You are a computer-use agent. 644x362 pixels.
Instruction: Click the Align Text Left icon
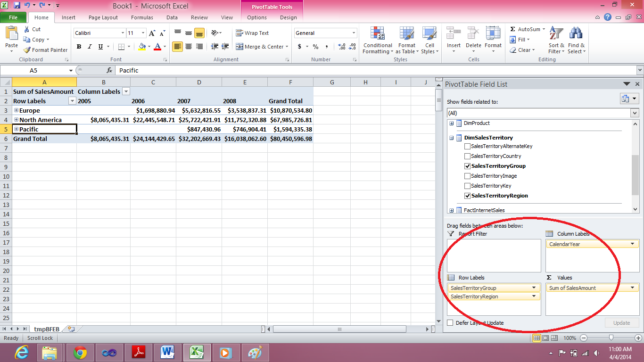click(177, 47)
